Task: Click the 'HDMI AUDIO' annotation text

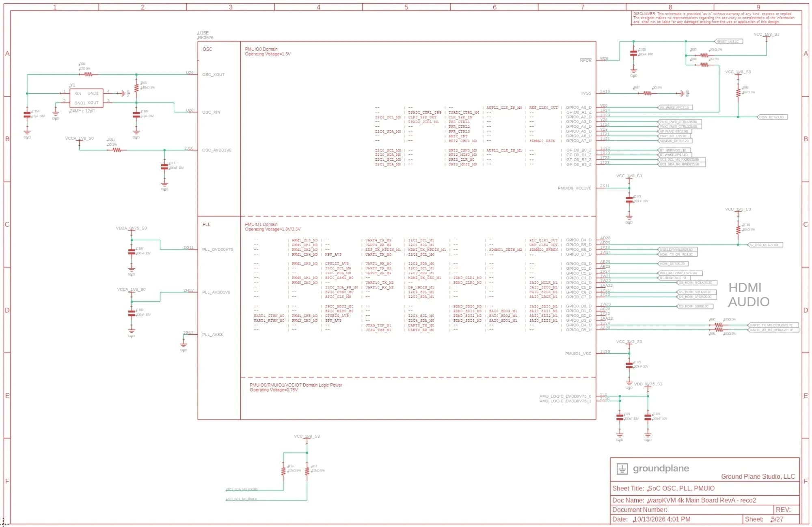Action: pos(749,295)
